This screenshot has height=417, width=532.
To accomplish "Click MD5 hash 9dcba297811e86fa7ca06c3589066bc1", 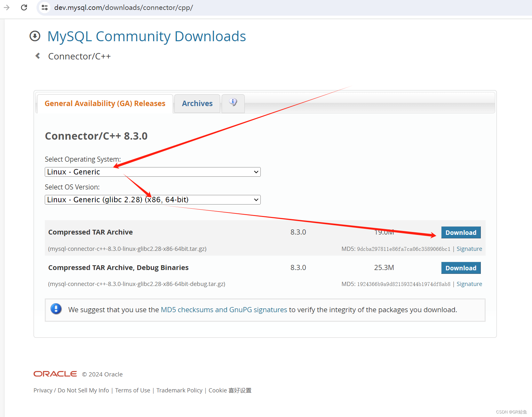I will point(404,249).
